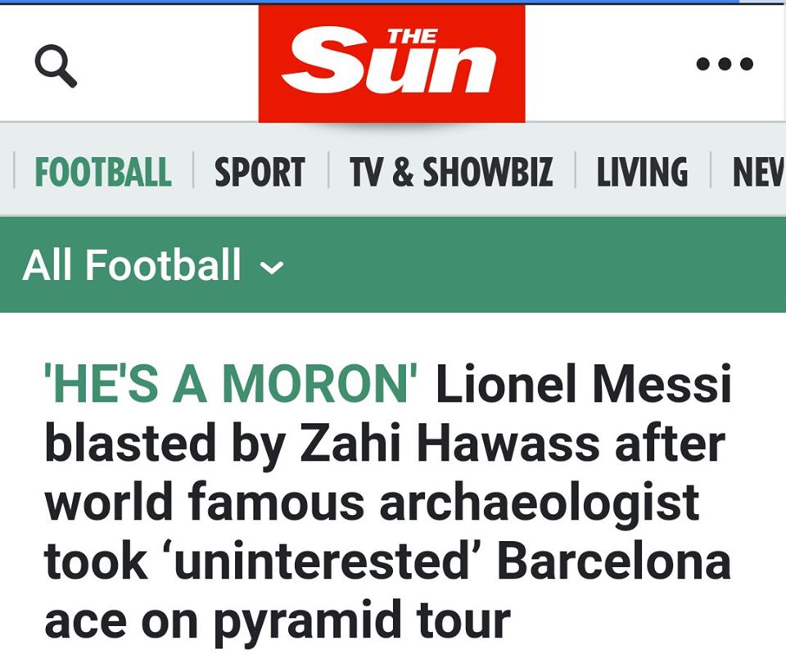Go to the LIVING tab

pos(642,172)
